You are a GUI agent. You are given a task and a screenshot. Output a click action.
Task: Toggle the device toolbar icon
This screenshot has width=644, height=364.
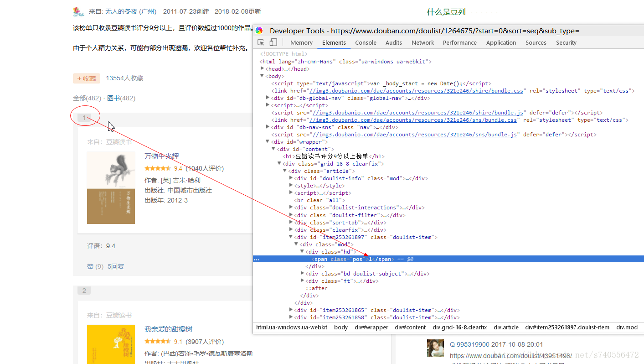[x=273, y=42]
